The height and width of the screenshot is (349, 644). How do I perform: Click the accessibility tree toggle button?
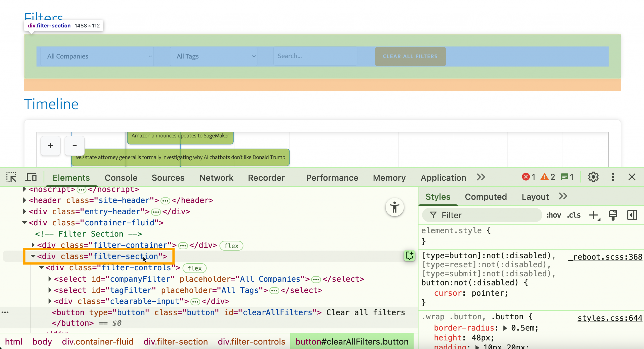click(x=394, y=207)
